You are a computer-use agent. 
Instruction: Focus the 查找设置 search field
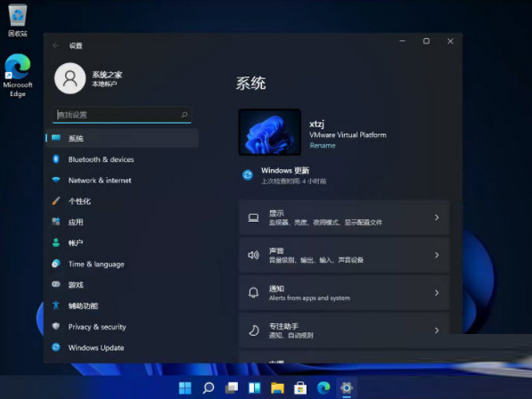pyautogui.click(x=122, y=115)
